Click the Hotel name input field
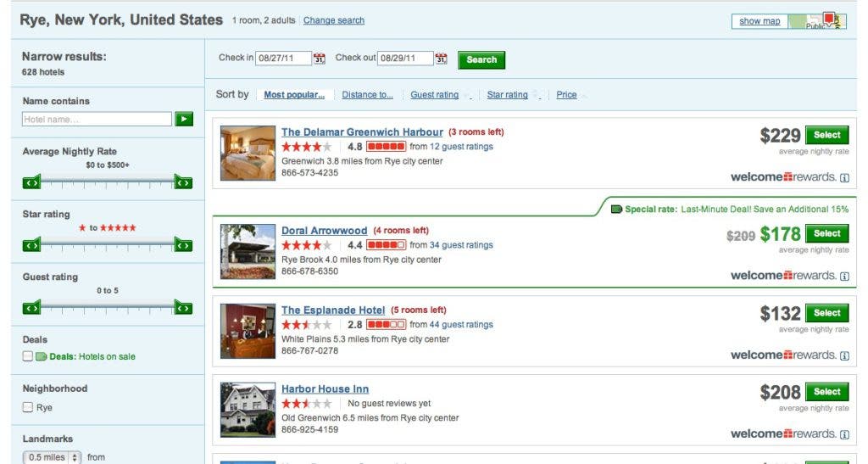Screen dimensions: 868x464 tap(97, 119)
